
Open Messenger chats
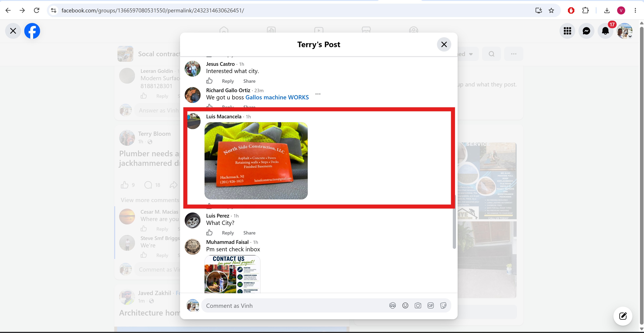point(586,31)
